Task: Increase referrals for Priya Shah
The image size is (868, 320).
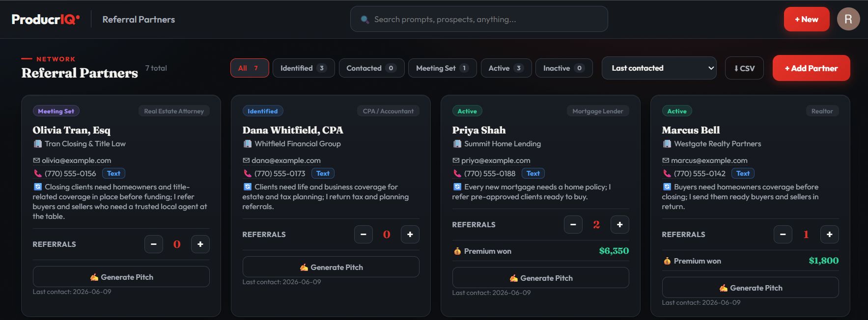Action: [620, 224]
